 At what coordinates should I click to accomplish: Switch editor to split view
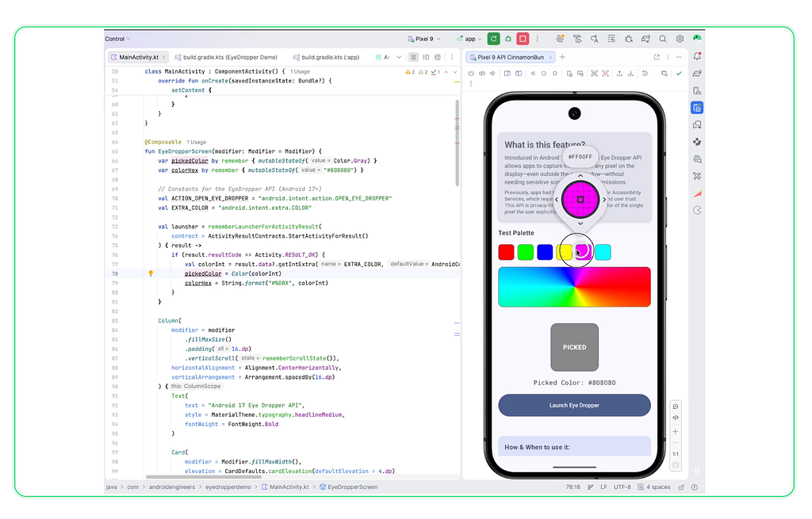coord(426,57)
